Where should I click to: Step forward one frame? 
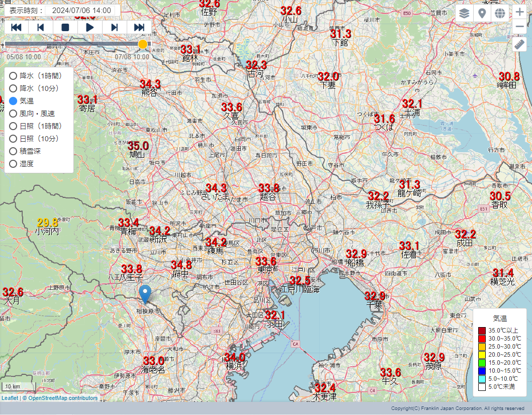pyautogui.click(x=115, y=27)
